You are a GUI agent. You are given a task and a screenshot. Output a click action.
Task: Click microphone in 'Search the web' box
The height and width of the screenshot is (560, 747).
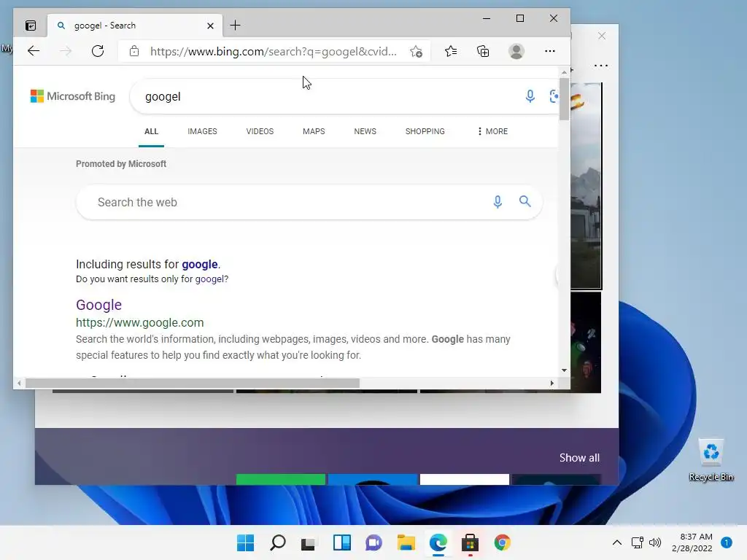coord(498,202)
